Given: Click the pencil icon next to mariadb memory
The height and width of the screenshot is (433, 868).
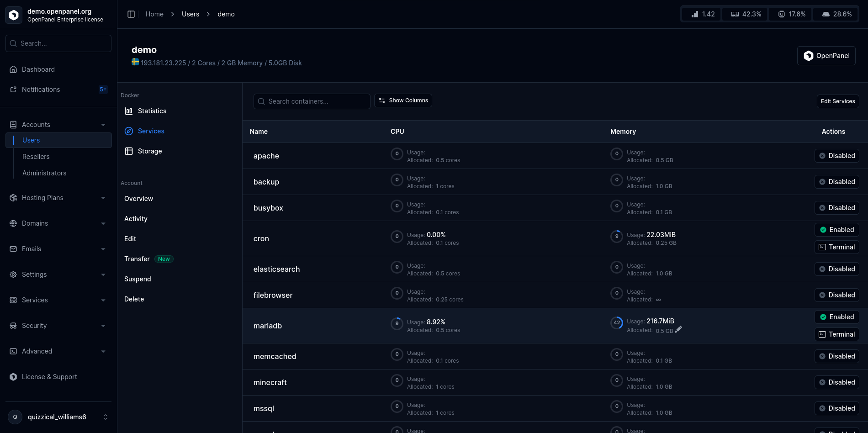Looking at the screenshot, I should point(678,329).
